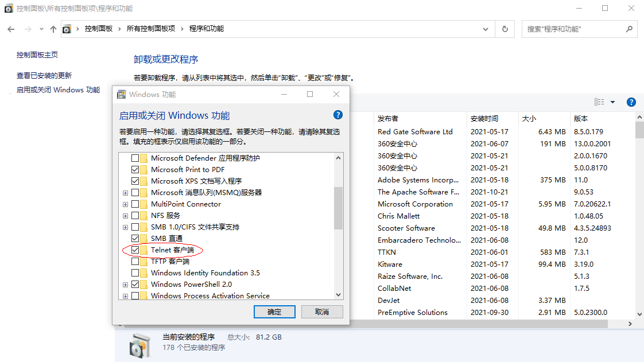The width and height of the screenshot is (644, 362).
Task: Confirm changes with the 确定 button
Action: (x=274, y=312)
